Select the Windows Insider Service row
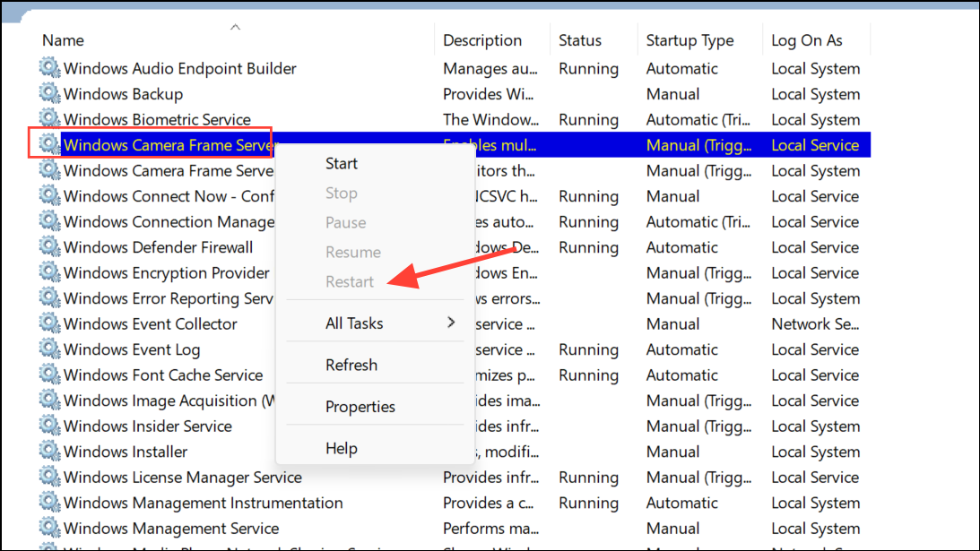 click(148, 426)
